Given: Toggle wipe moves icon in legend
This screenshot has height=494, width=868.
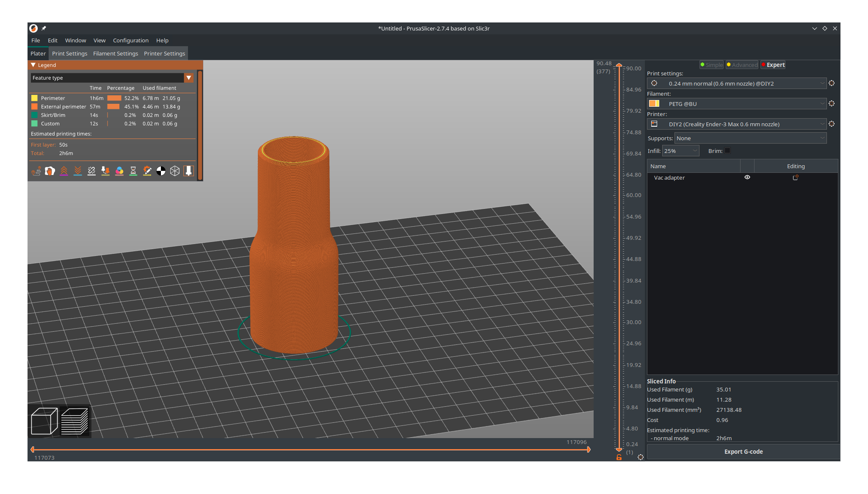Looking at the screenshot, I should (x=50, y=171).
